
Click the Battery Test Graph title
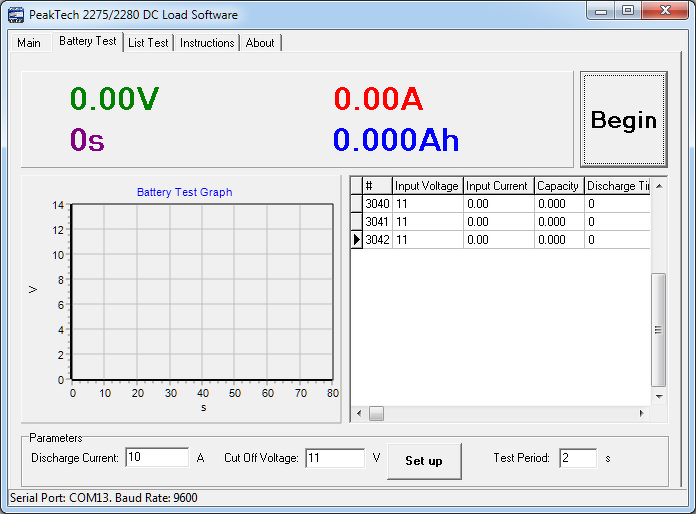click(184, 192)
